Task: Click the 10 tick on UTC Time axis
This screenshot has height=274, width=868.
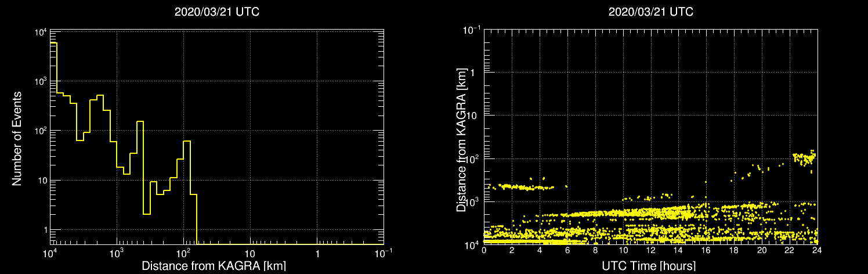Action: pos(623,250)
